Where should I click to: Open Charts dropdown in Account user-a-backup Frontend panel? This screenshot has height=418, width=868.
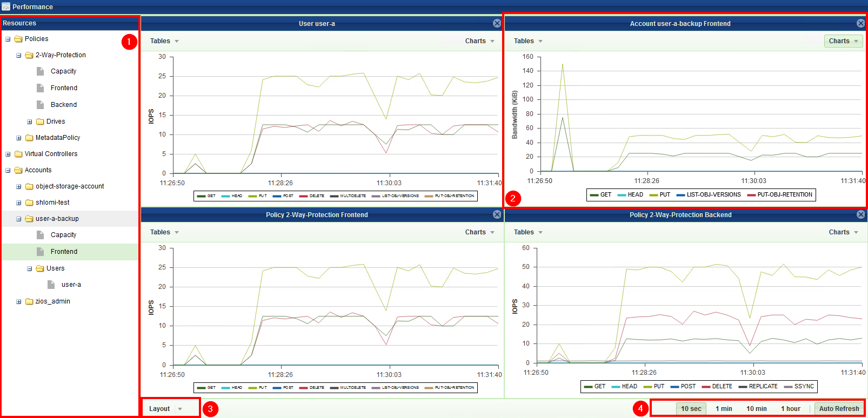pyautogui.click(x=843, y=41)
